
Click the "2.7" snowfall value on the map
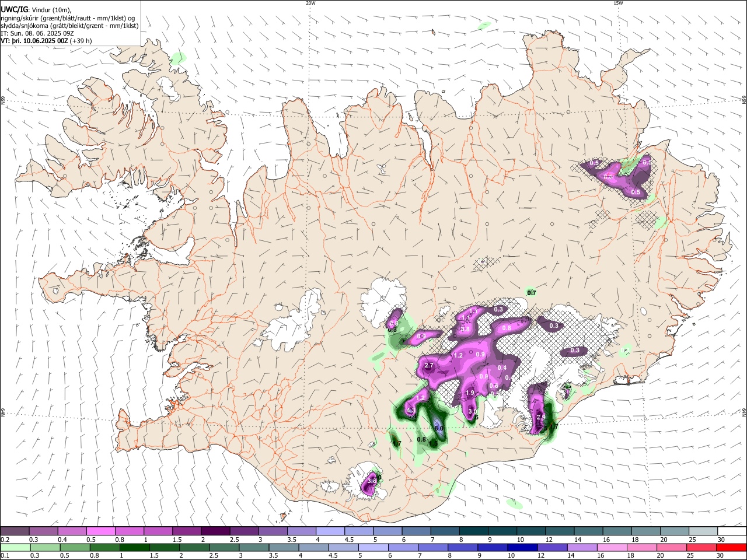click(x=429, y=366)
